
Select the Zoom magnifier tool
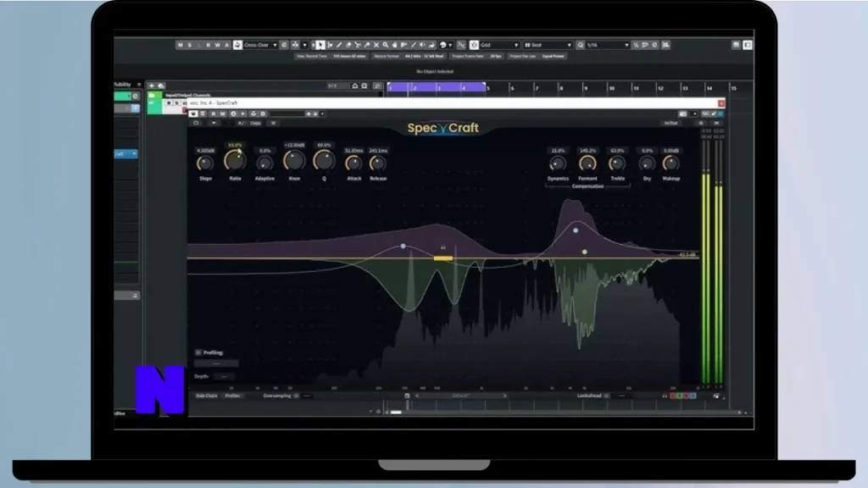point(386,45)
